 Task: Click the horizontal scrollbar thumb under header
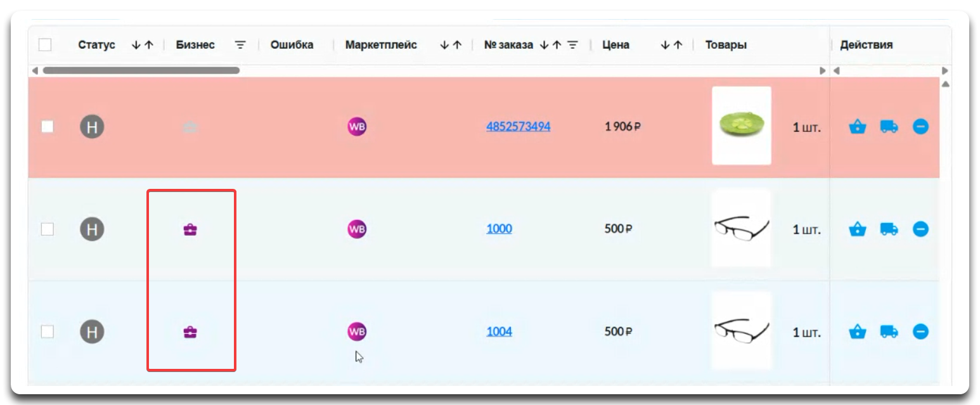(x=141, y=70)
